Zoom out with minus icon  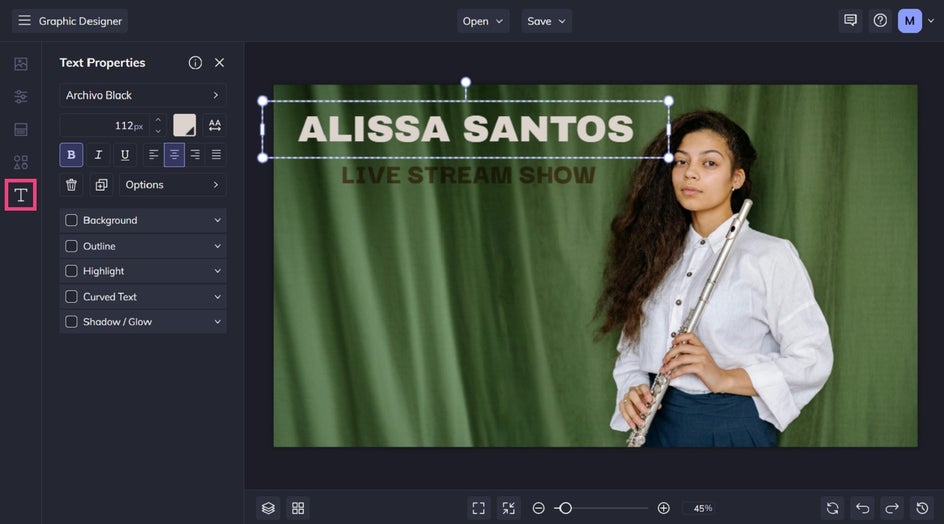[539, 508]
